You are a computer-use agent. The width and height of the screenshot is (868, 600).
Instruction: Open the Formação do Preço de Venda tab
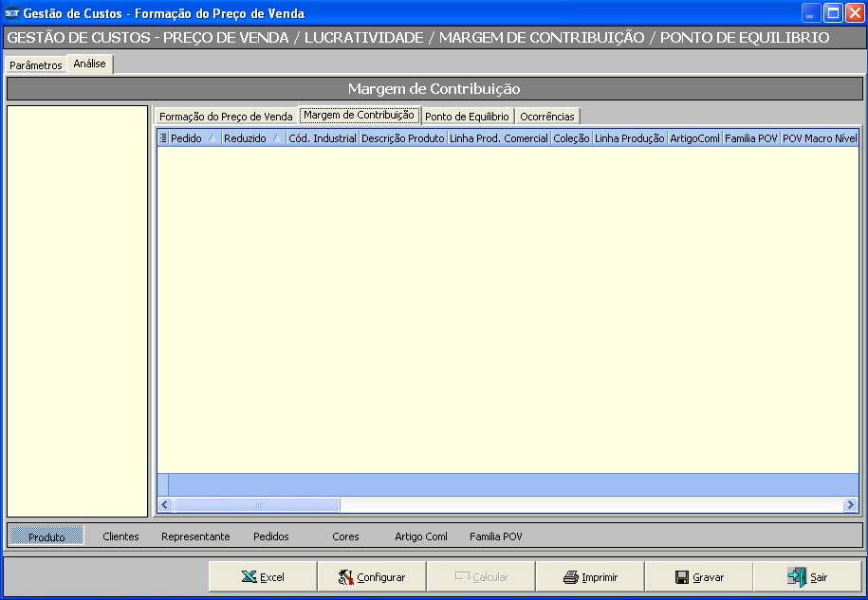(226, 117)
